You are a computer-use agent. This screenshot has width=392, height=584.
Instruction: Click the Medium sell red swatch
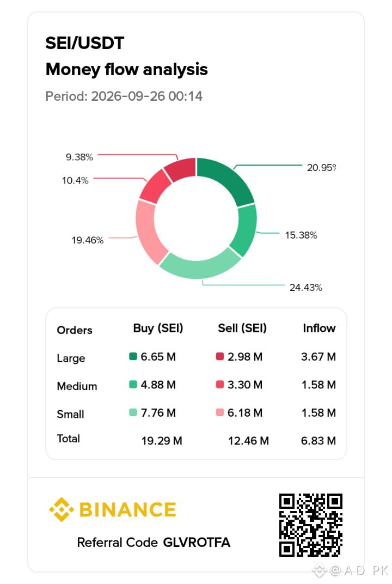[220, 385]
